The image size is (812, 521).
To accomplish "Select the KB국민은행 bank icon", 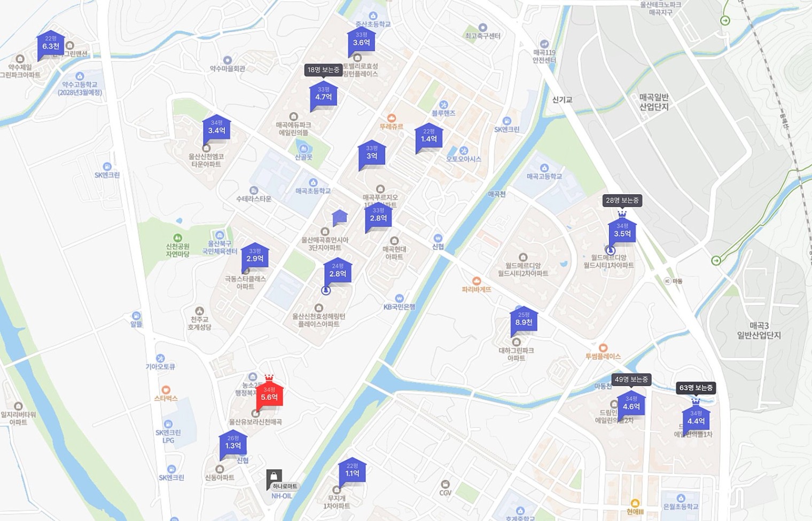I will (x=399, y=298).
